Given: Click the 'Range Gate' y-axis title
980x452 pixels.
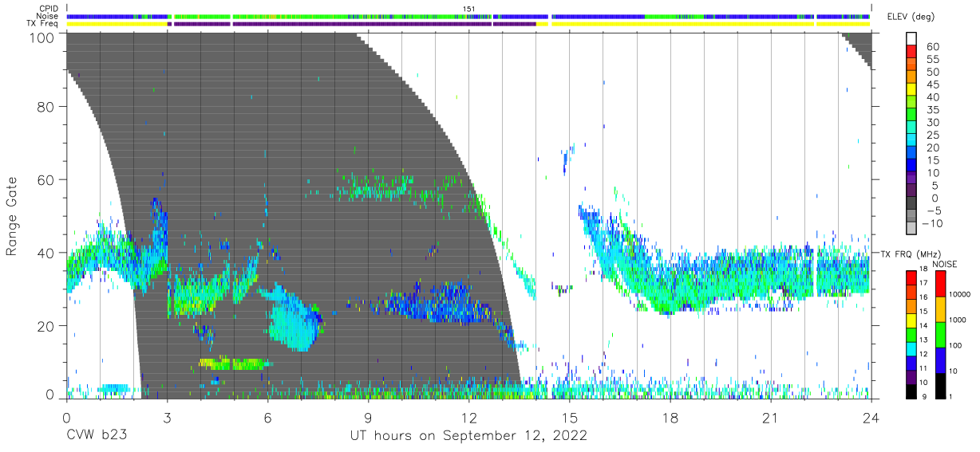Looking at the screenshot, I should [x=12, y=217].
